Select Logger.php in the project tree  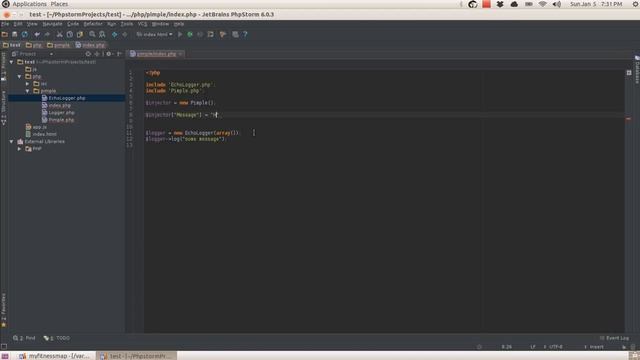tap(58, 113)
